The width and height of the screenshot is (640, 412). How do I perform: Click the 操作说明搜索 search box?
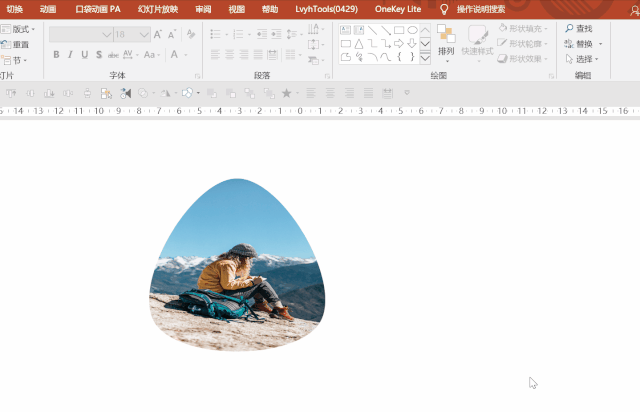(x=481, y=9)
